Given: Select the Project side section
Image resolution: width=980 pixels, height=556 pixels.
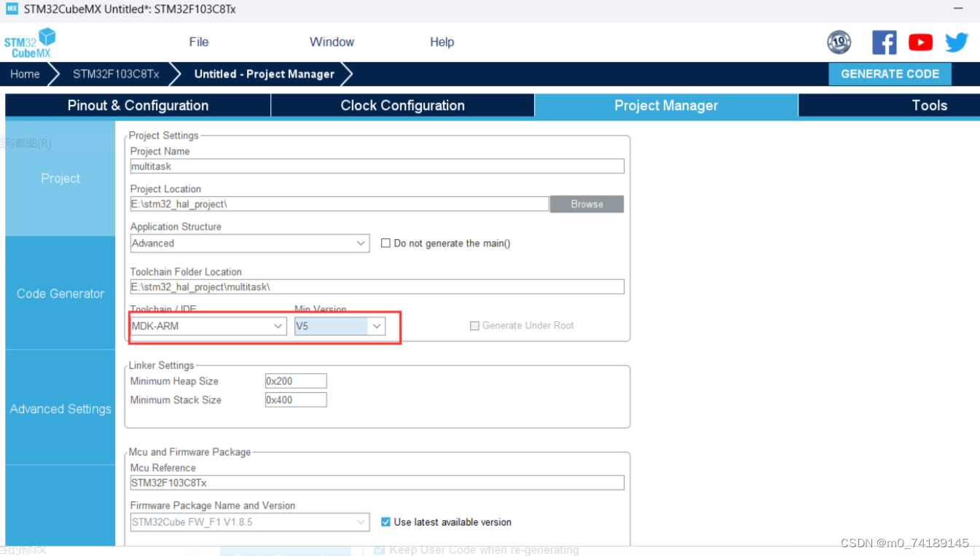Looking at the screenshot, I should pyautogui.click(x=60, y=179).
